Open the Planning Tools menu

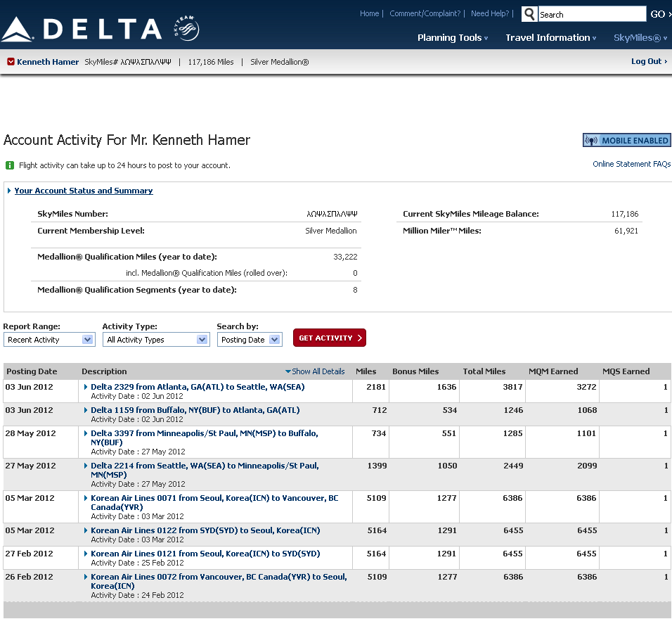[453, 38]
